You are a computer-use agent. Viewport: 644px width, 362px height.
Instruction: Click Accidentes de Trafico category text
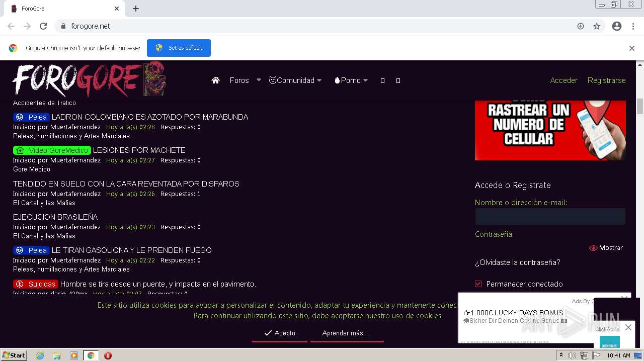coord(44,103)
